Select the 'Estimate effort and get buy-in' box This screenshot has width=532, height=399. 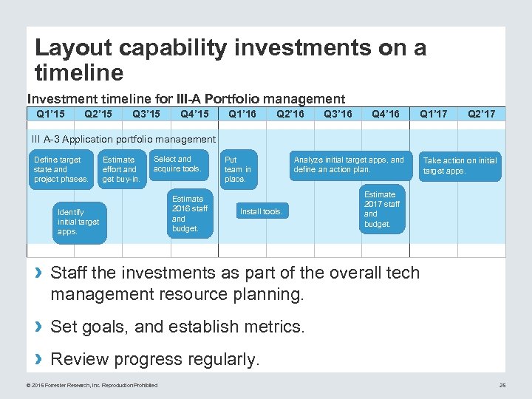pos(120,169)
